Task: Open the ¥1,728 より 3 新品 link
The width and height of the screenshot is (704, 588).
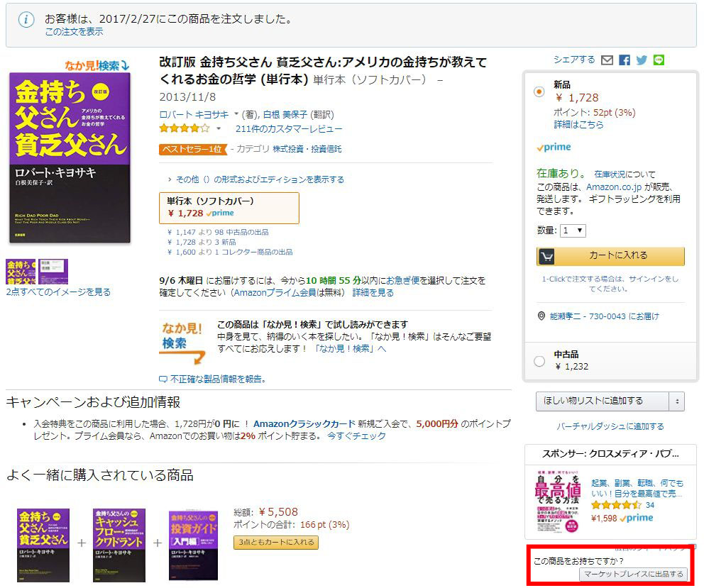Action: [x=201, y=242]
